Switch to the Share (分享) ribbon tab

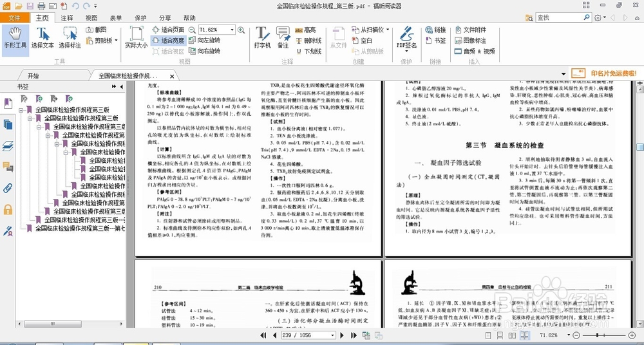(165, 18)
